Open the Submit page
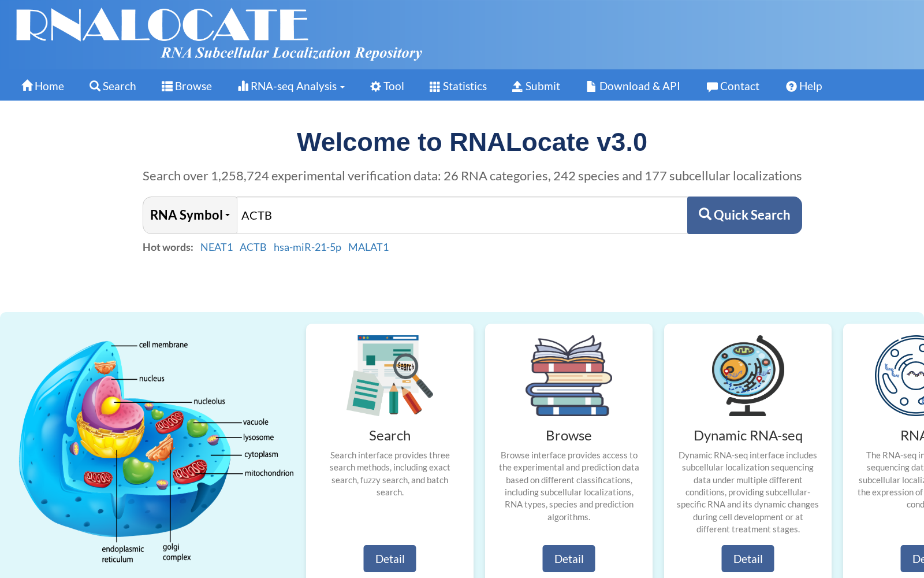The image size is (924, 578). [x=536, y=86]
